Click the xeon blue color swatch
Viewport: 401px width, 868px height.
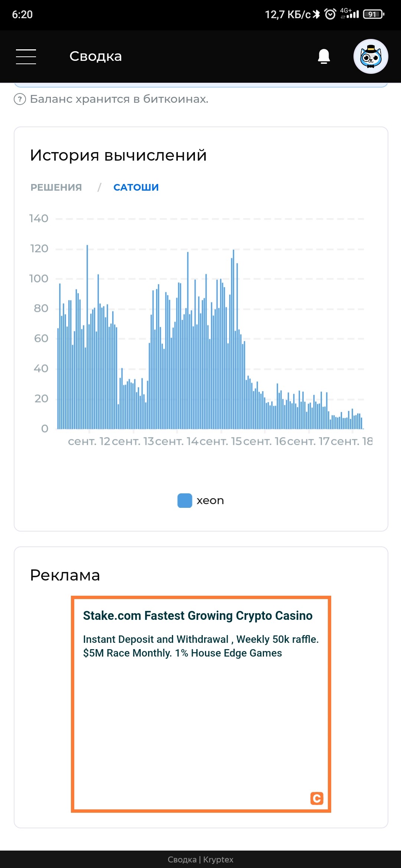(x=185, y=500)
